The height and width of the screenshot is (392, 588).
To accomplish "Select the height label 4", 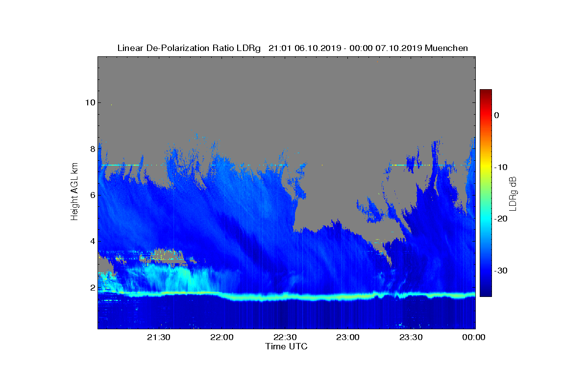I will pyautogui.click(x=92, y=241).
